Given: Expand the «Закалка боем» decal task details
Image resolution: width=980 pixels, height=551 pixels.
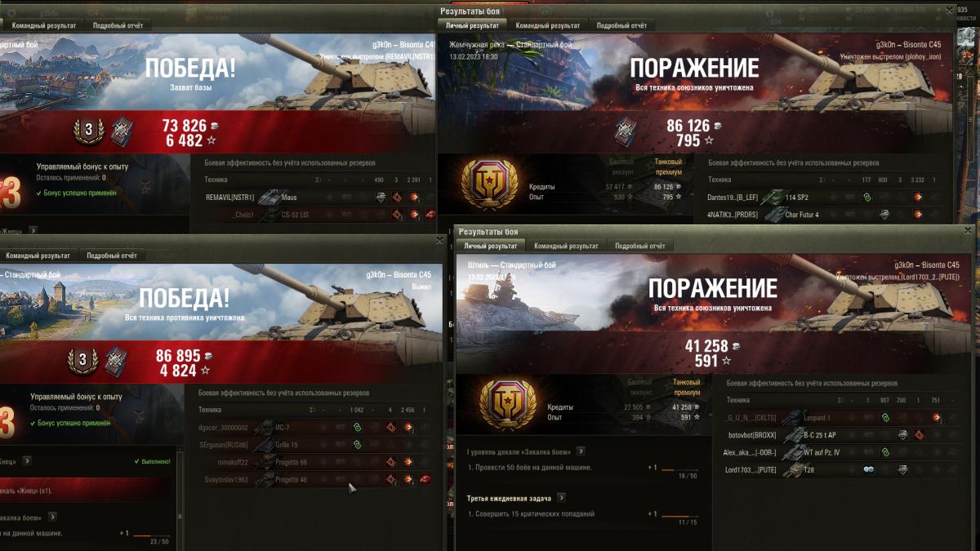Looking at the screenshot, I should [x=580, y=451].
